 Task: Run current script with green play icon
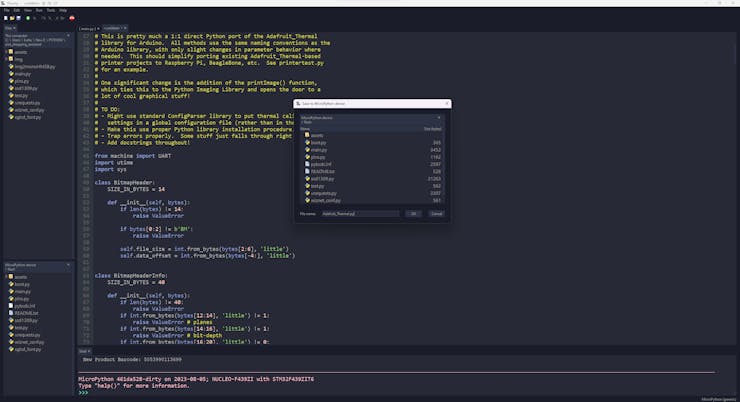coord(26,17)
